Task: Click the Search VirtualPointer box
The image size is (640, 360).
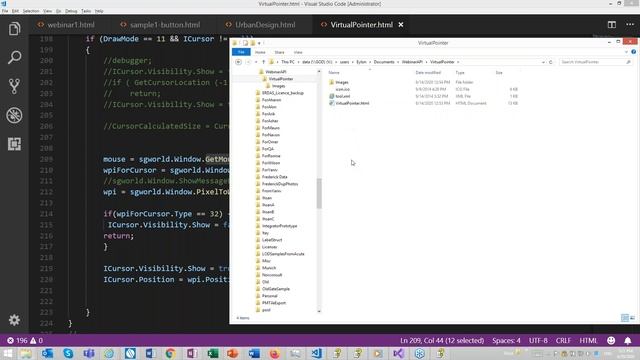Action: pos(596,62)
